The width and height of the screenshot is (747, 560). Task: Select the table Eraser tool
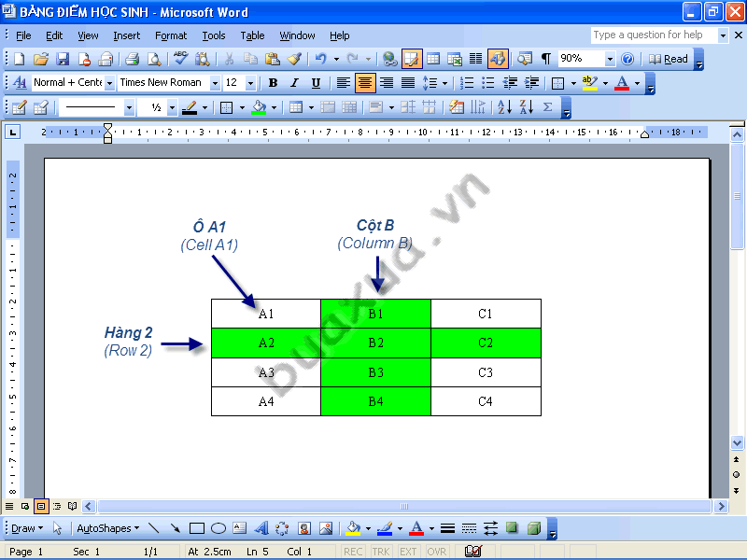coord(41,107)
